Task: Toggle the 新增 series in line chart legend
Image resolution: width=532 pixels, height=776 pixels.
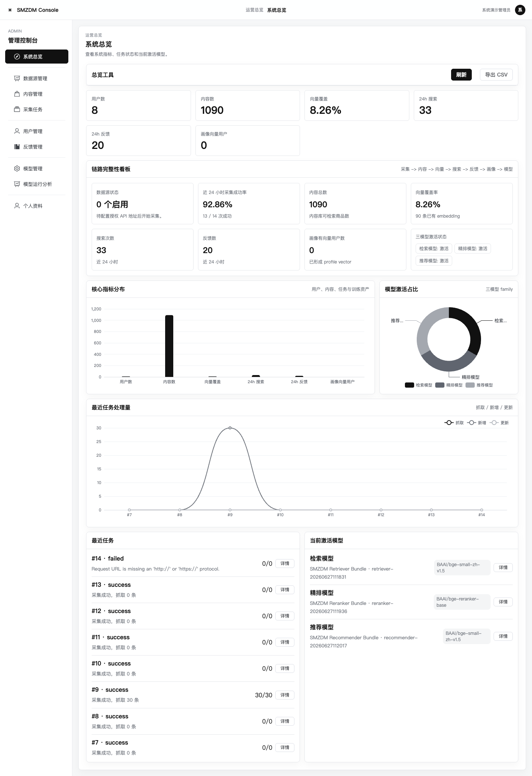Action: [x=477, y=423]
